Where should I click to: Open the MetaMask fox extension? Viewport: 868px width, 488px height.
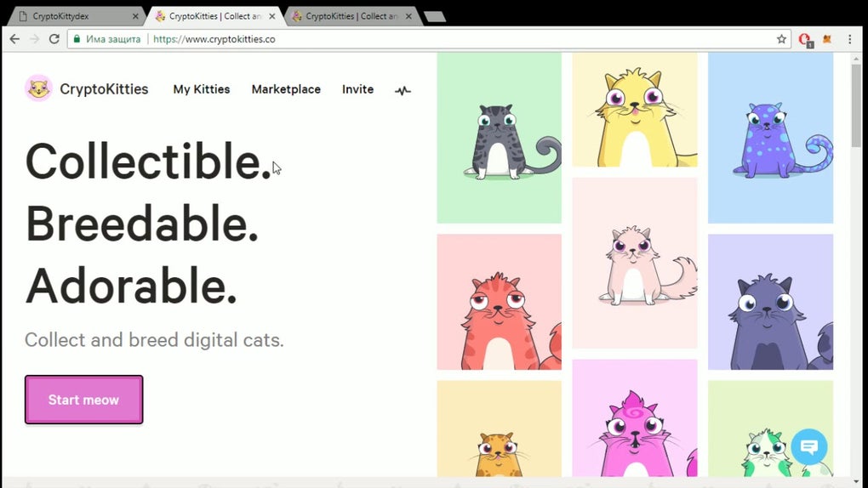[827, 39]
